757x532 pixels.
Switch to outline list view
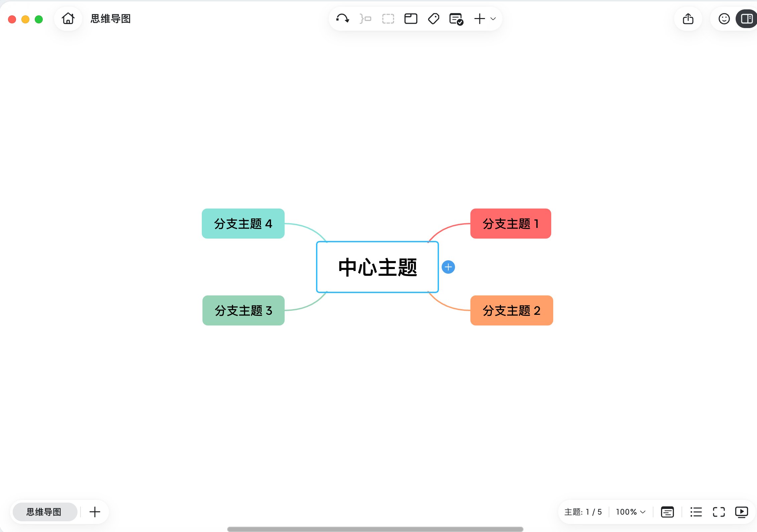tap(696, 512)
